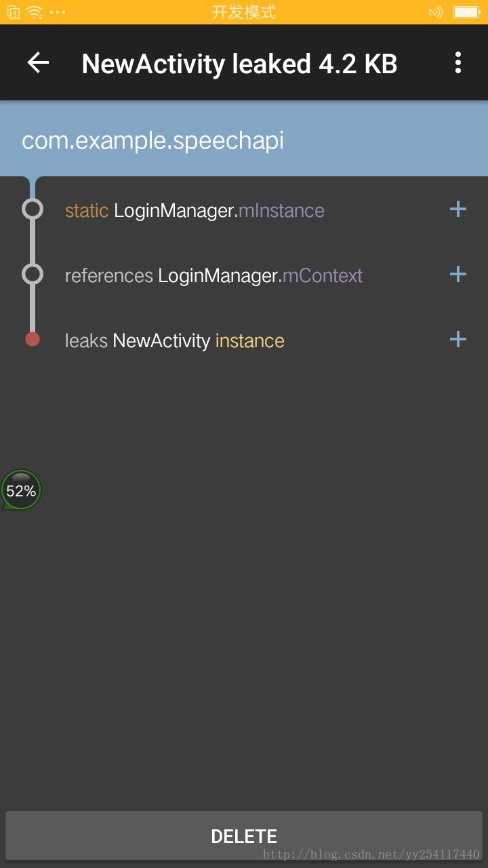Click the blog.csdn.net watermark link
This screenshot has height=868, width=488.
pos(371,854)
